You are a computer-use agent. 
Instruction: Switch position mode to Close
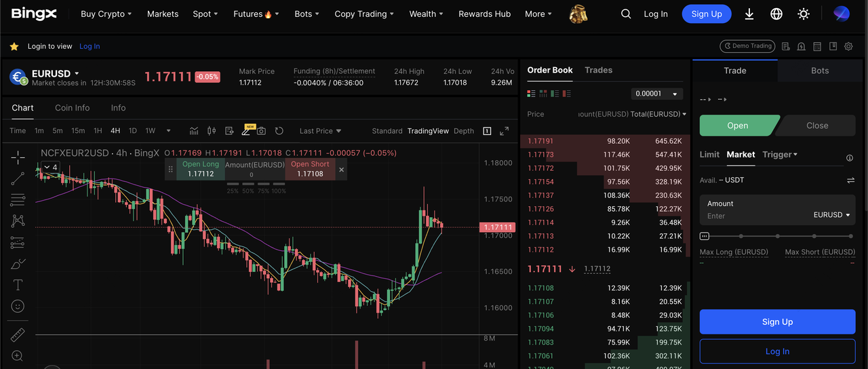(x=816, y=125)
